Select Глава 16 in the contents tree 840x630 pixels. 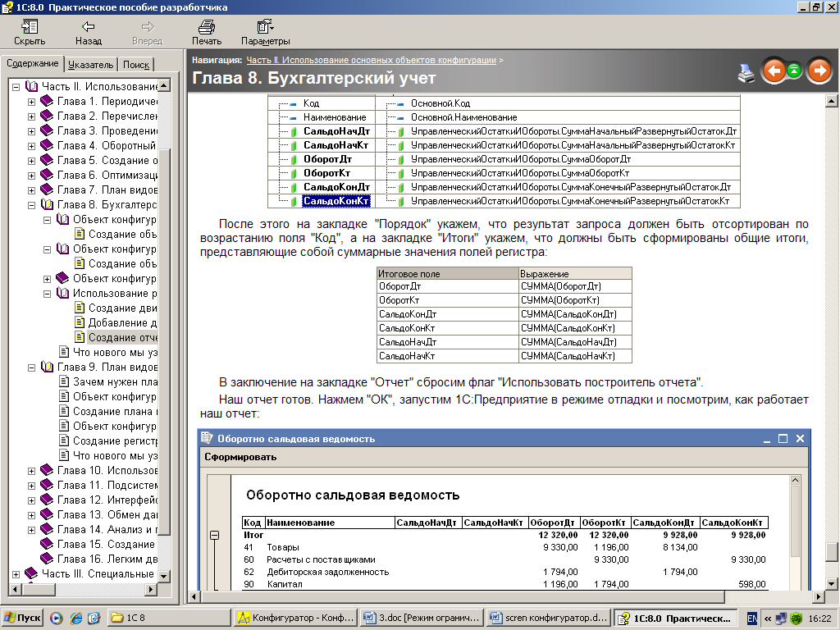point(107,559)
